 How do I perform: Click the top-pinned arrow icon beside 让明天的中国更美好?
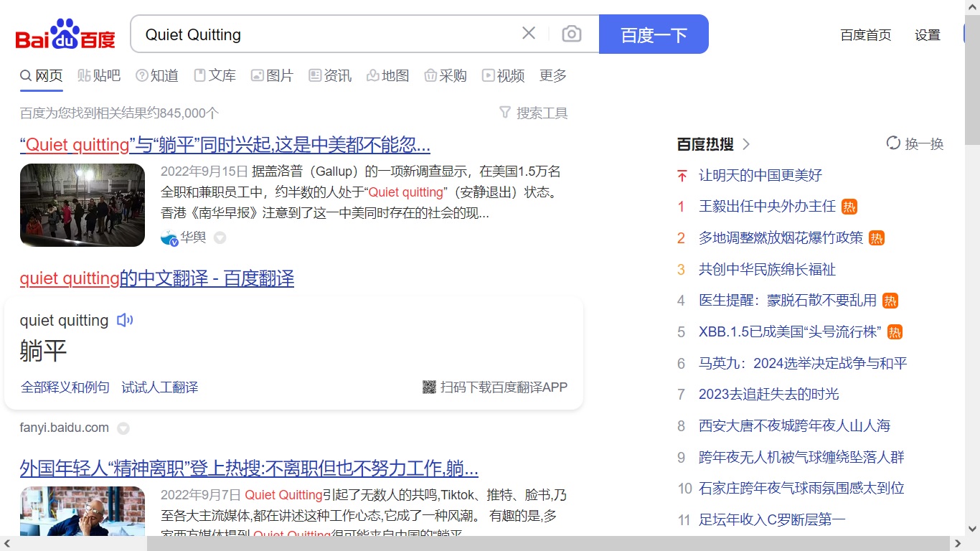[682, 175]
